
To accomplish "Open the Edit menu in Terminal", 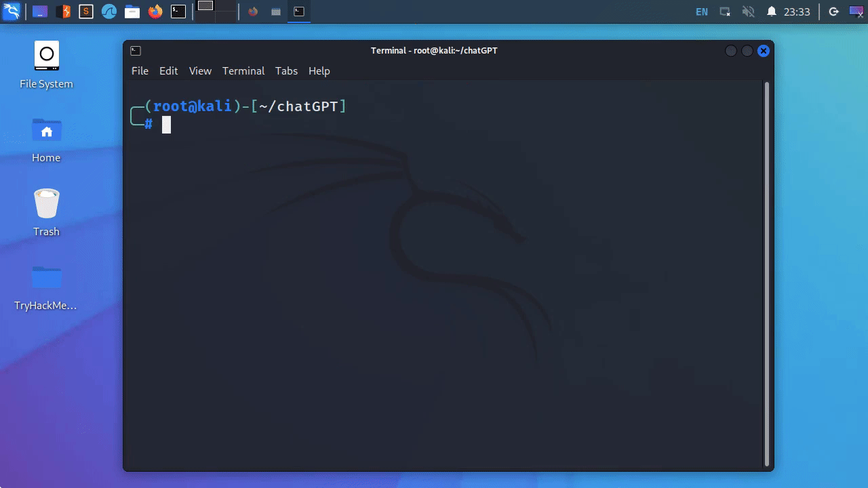I will click(x=168, y=70).
